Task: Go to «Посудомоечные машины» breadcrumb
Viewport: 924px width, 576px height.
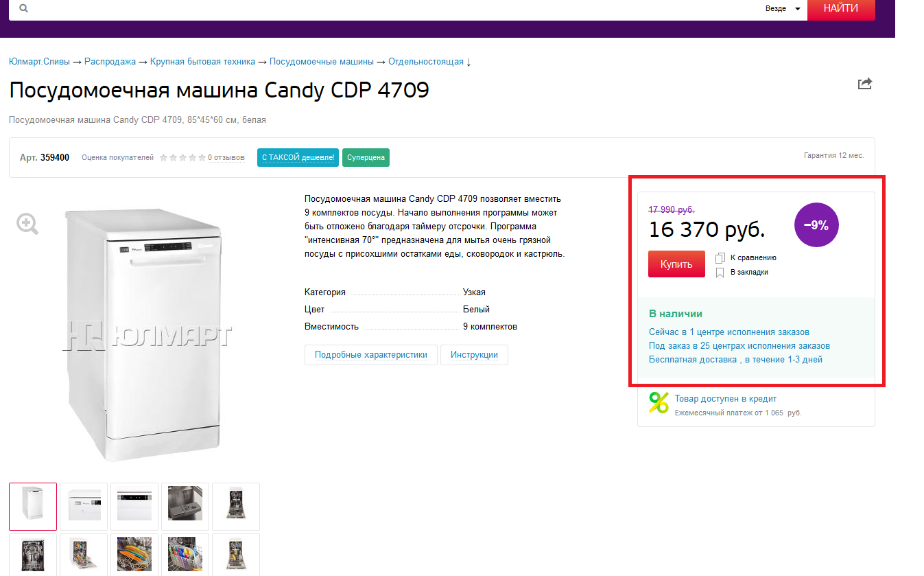Action: [x=321, y=62]
